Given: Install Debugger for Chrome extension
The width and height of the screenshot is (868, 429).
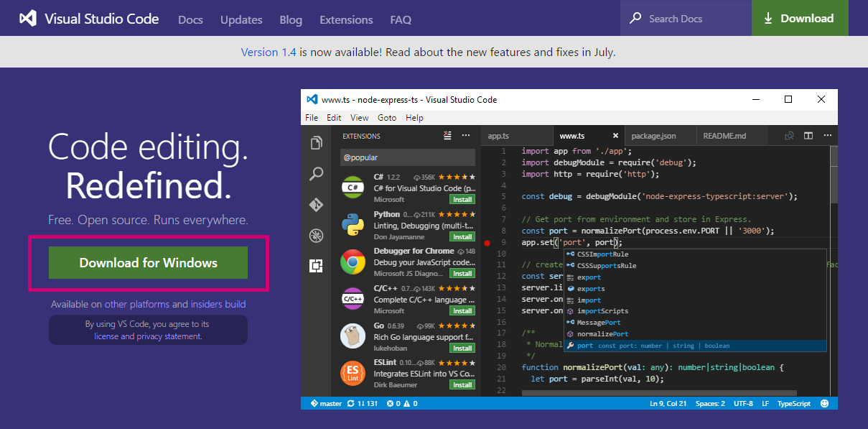Looking at the screenshot, I should pos(462,274).
